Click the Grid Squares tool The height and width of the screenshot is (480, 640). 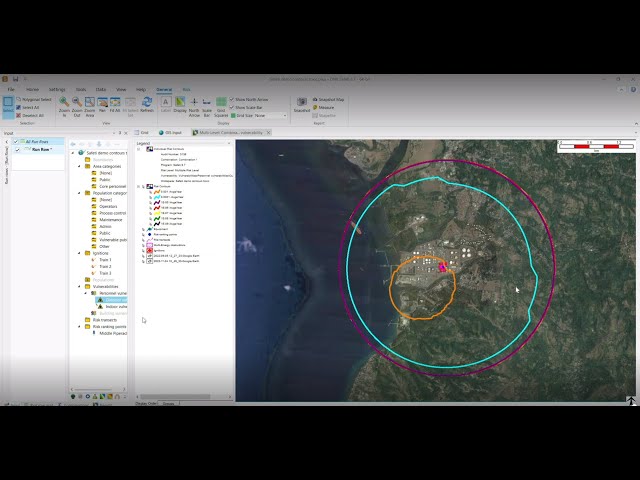(x=221, y=107)
